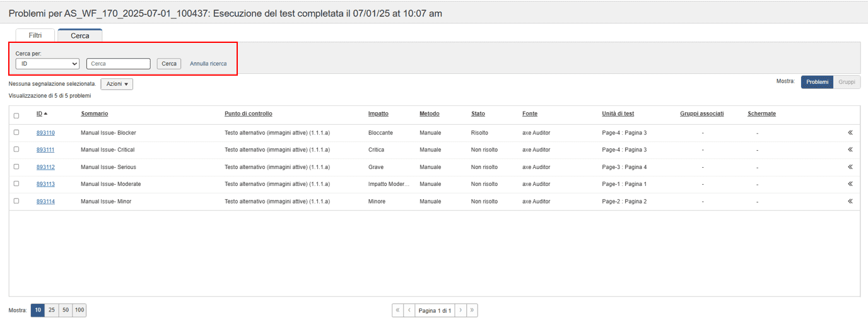Expand double-chevron on Manual Issue- Minor row
868x326 pixels.
(x=850, y=201)
